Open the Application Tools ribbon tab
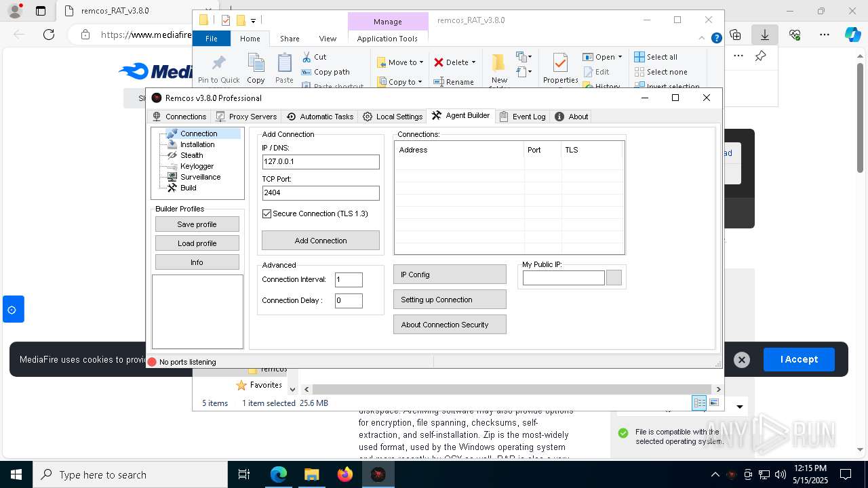Screen dimensions: 868x488 (387, 39)
